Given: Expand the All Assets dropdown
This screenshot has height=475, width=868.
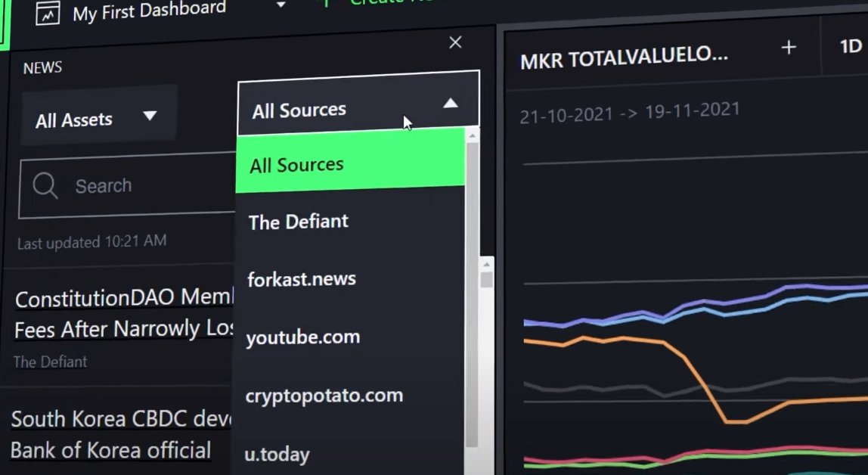Looking at the screenshot, I should point(100,118).
